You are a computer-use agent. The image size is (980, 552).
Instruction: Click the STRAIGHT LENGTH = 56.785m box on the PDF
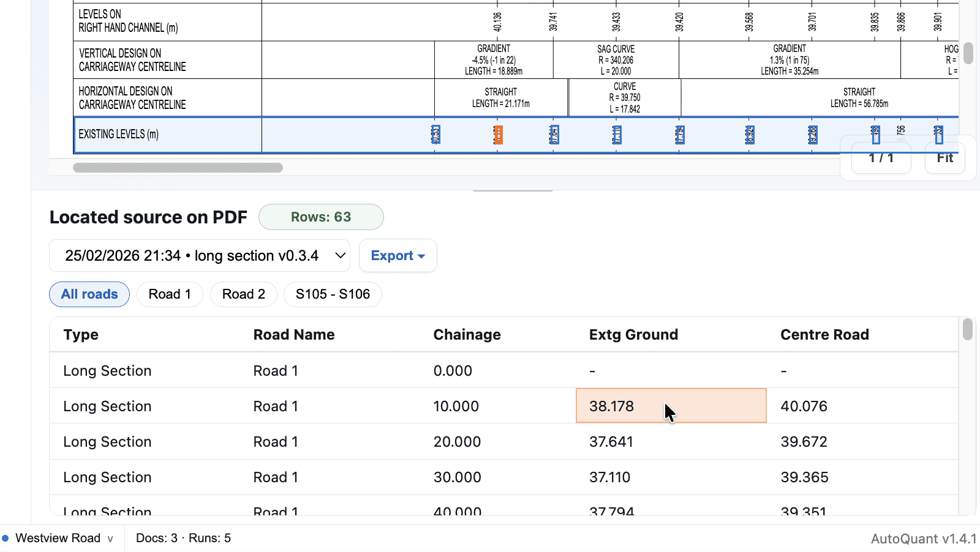(859, 97)
